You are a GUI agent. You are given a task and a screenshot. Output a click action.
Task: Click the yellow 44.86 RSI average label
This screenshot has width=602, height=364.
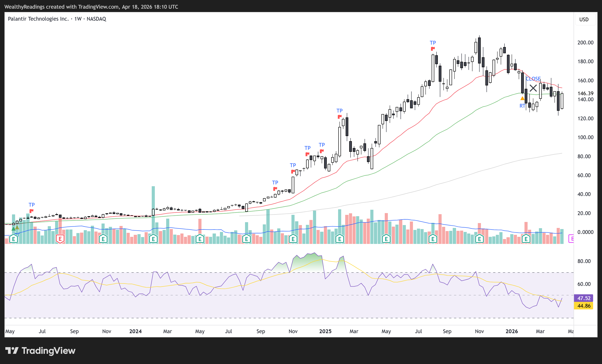click(x=583, y=306)
